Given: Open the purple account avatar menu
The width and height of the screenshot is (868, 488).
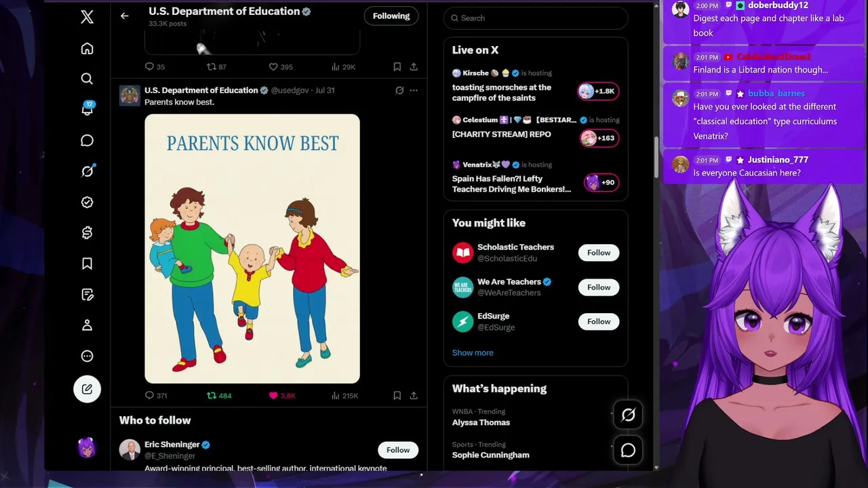Looking at the screenshot, I should [87, 447].
